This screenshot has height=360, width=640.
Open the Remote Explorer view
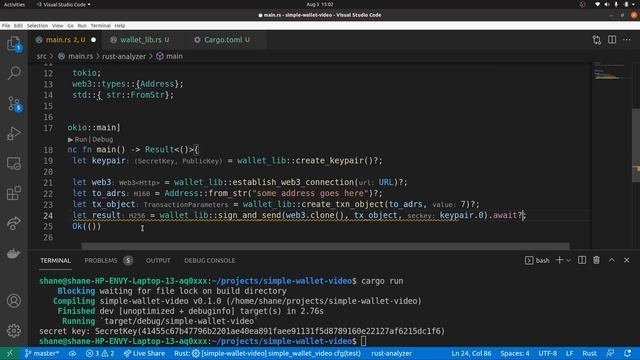point(14,164)
